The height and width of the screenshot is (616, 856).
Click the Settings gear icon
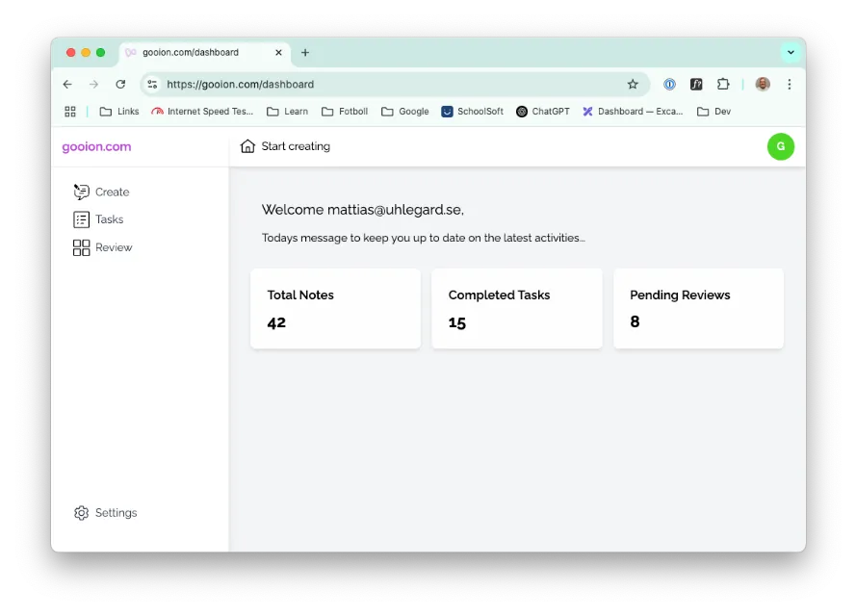point(81,513)
